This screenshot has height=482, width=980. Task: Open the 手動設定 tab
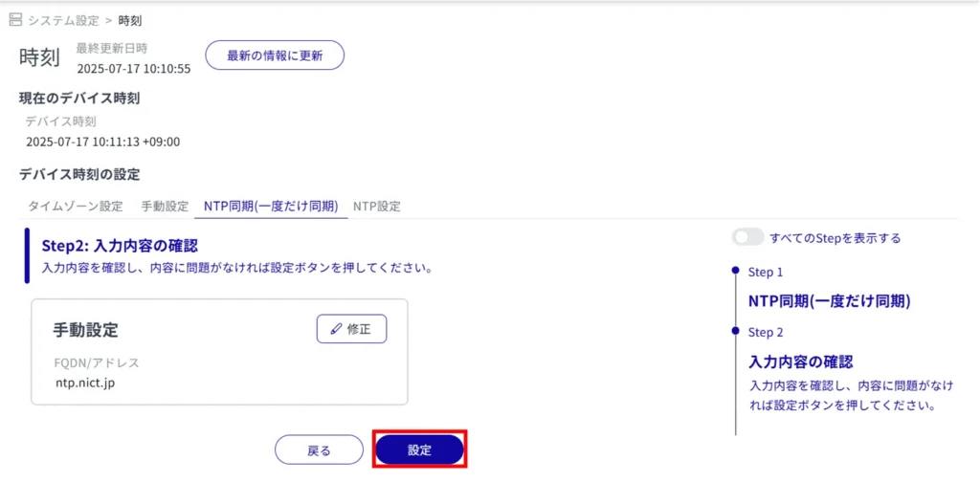tap(165, 206)
